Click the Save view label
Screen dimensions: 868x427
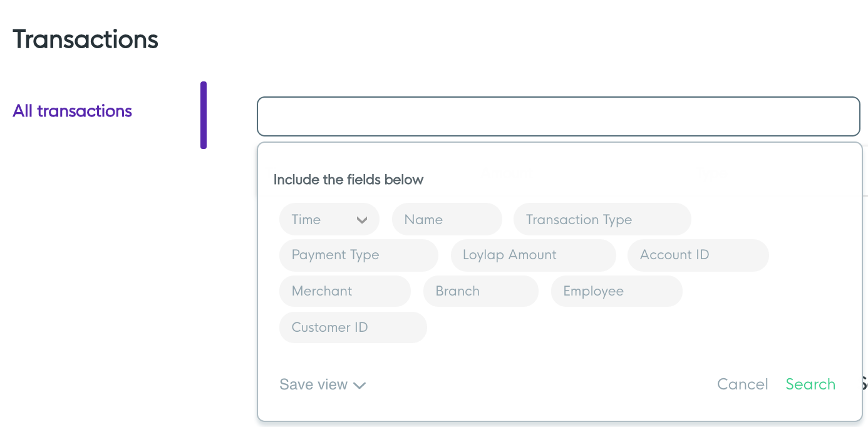point(313,384)
